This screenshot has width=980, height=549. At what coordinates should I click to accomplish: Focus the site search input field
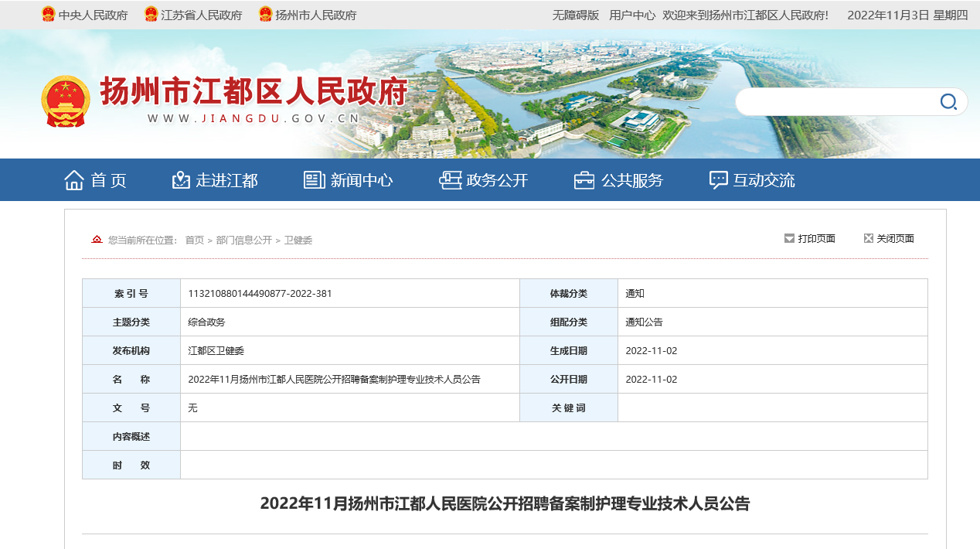pos(835,101)
